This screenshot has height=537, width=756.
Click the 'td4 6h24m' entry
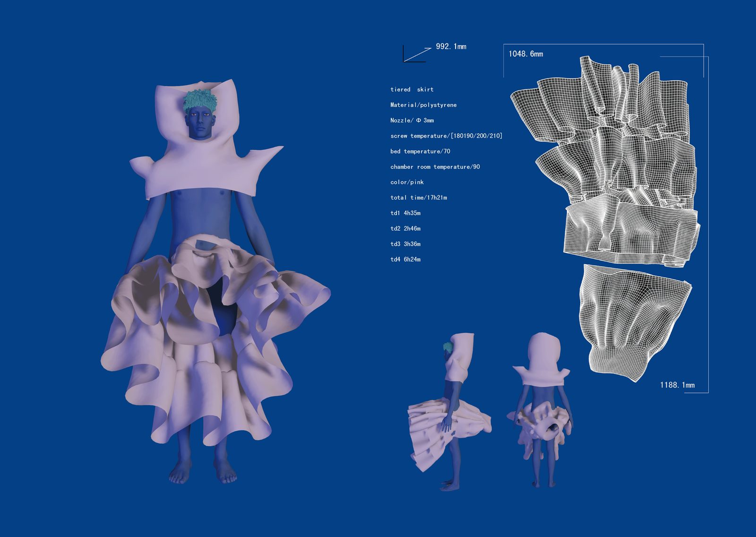pos(405,260)
